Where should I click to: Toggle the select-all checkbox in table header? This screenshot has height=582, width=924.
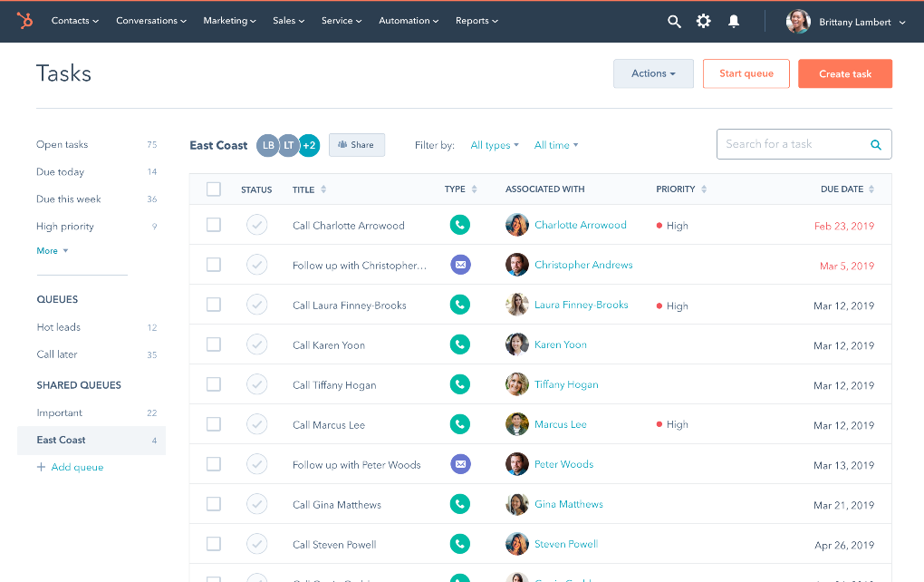(214, 189)
